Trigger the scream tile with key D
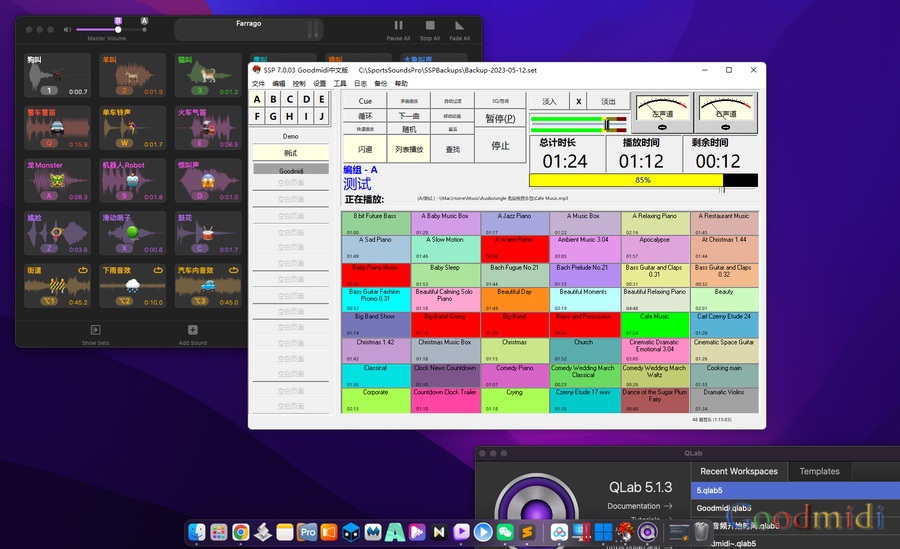Screen dimensions: 900x549 point(208,180)
